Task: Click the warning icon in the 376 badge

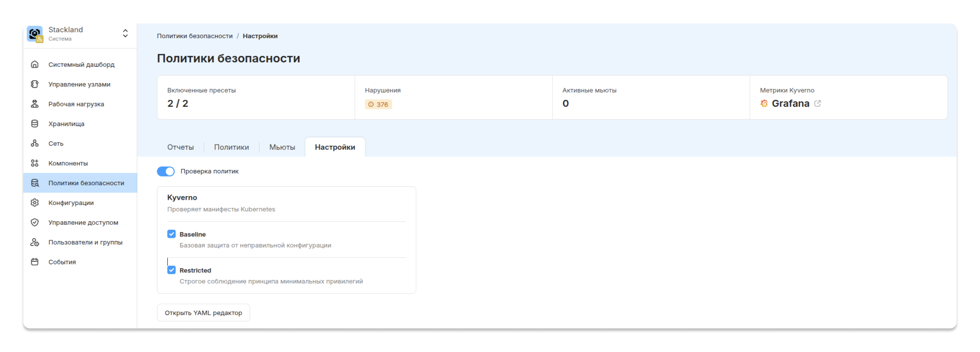Action: click(371, 105)
